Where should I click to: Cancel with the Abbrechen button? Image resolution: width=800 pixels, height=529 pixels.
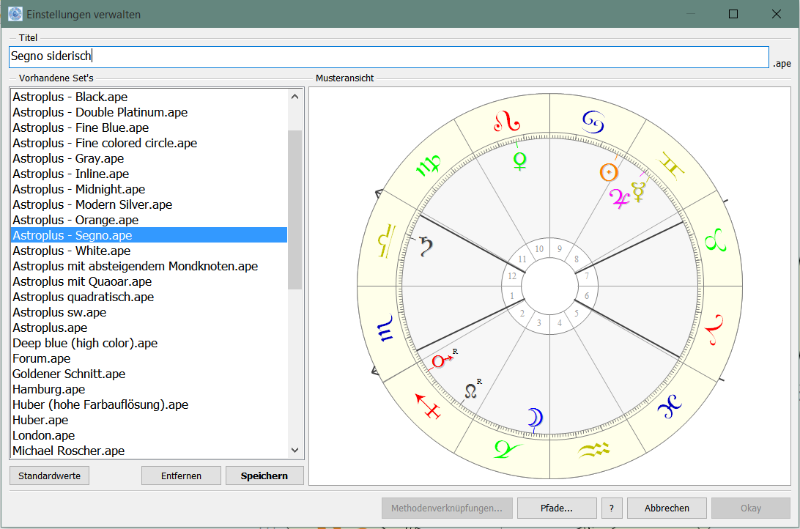[667, 508]
